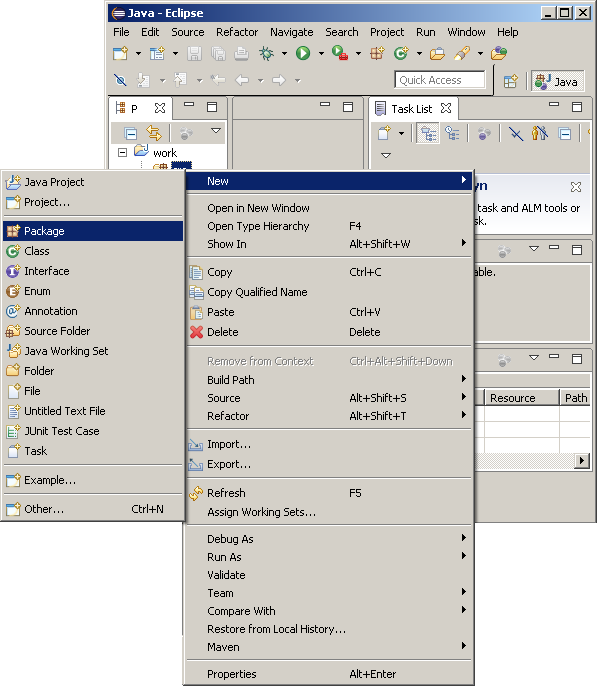Click the right scroll arrow in Problems table

pyautogui.click(x=582, y=460)
